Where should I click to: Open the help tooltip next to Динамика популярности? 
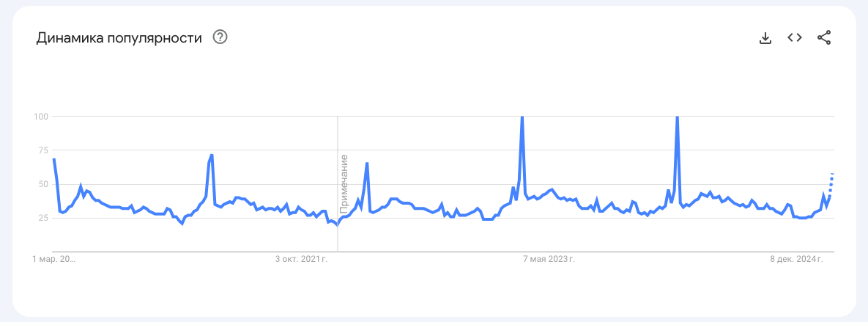pos(220,37)
